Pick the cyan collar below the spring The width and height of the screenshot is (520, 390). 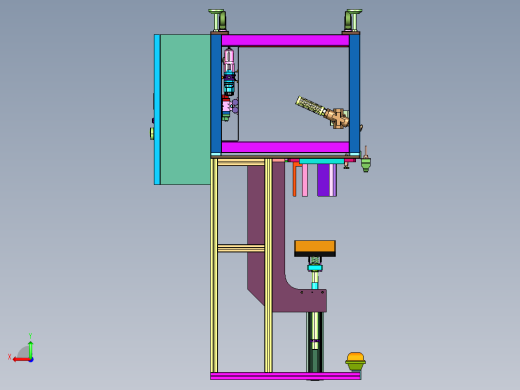315,268
